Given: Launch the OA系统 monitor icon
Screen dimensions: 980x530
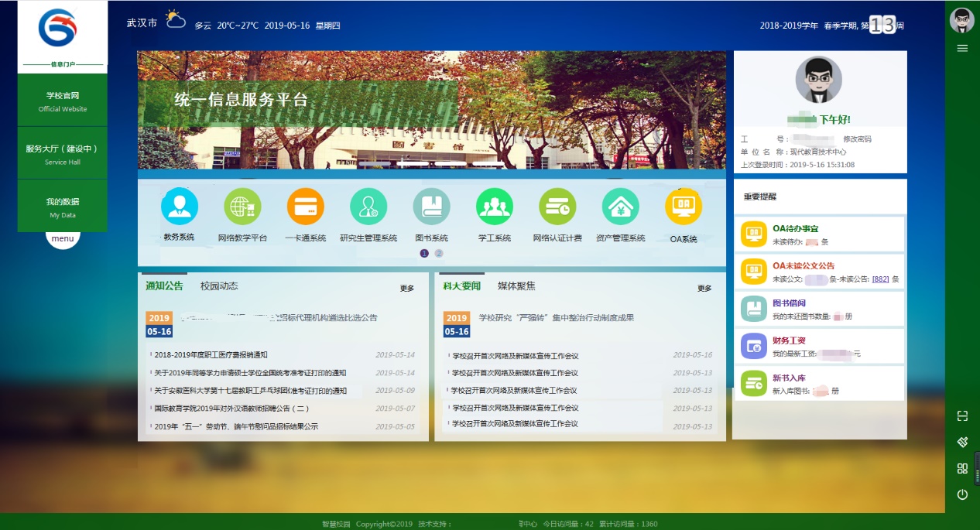Looking at the screenshot, I should (684, 207).
